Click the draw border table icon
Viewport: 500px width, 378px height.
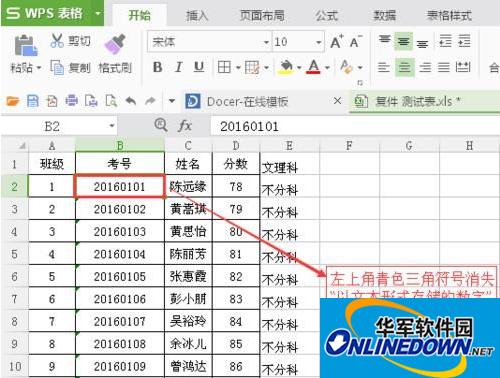pos(252,67)
